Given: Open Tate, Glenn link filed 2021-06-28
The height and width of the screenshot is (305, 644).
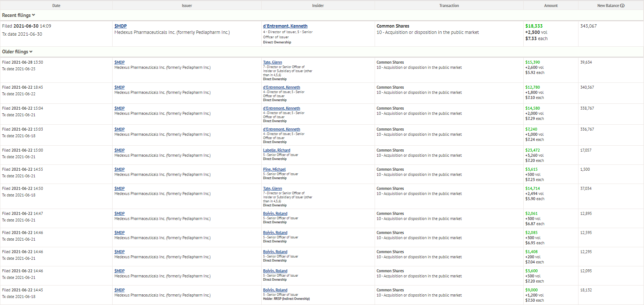Looking at the screenshot, I should [272, 62].
